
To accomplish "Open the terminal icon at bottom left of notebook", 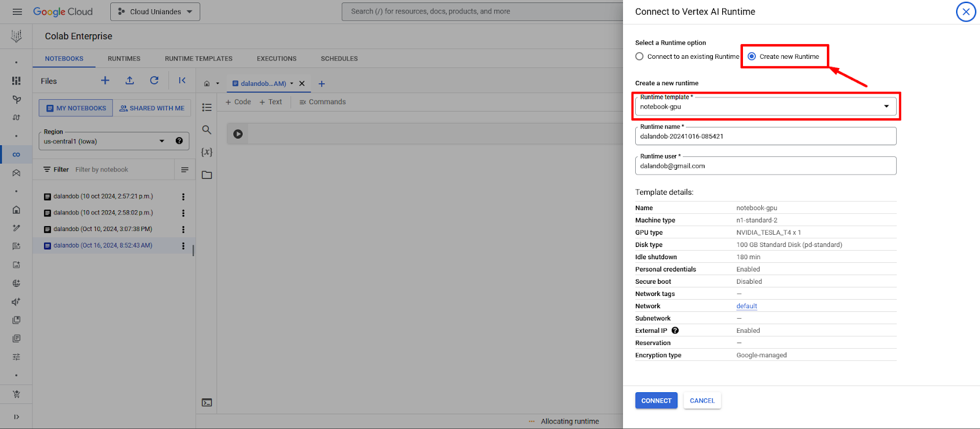I will pos(207,403).
